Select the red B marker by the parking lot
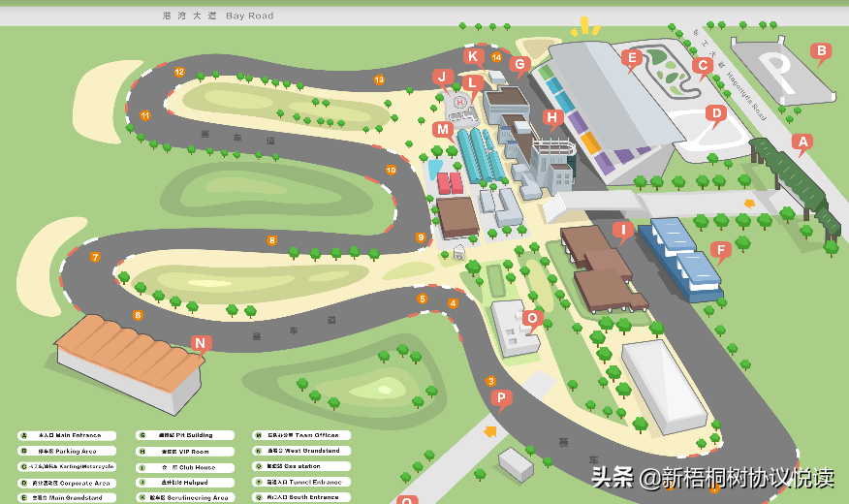This screenshot has width=849, height=504. tap(820, 51)
